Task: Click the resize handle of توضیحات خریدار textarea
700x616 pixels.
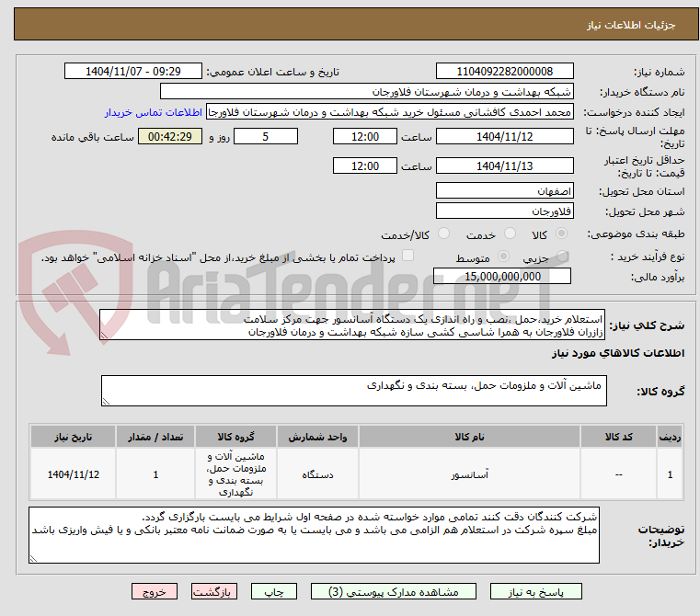Action: click(33, 558)
